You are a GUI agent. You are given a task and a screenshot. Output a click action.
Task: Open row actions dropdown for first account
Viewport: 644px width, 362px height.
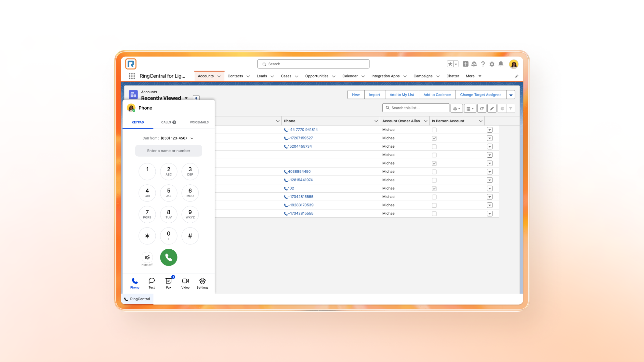coord(489,130)
